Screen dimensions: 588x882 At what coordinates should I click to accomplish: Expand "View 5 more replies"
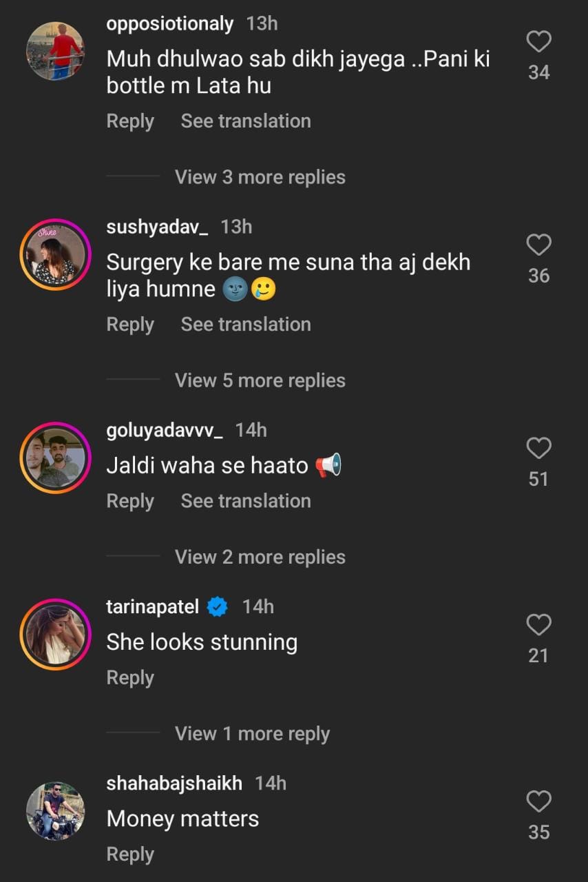260,380
